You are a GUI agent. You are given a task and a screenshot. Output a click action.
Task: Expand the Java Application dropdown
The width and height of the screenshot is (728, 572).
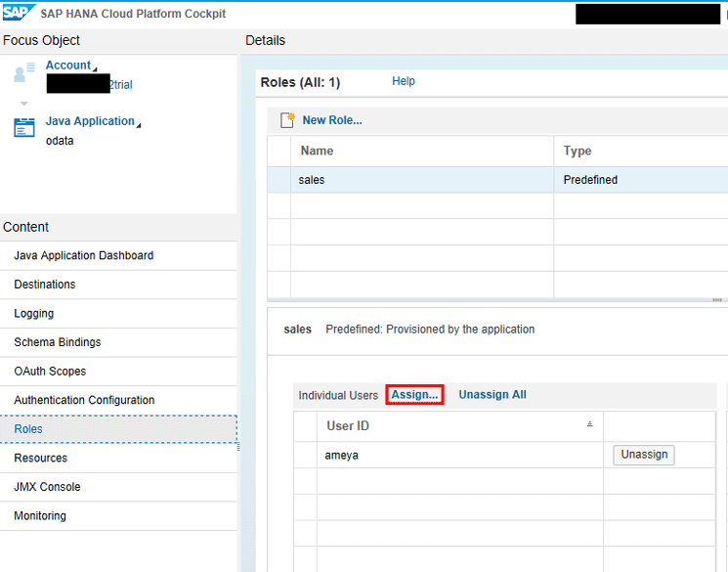click(139, 125)
